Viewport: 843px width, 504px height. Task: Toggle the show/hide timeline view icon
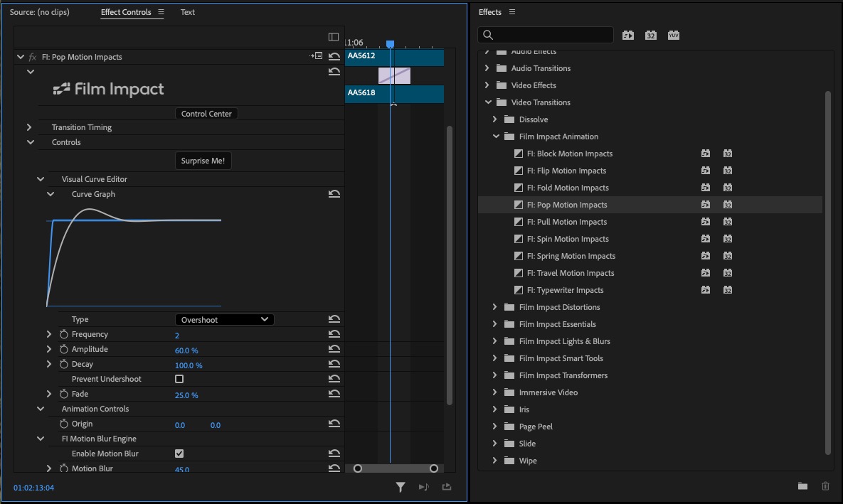pos(334,37)
